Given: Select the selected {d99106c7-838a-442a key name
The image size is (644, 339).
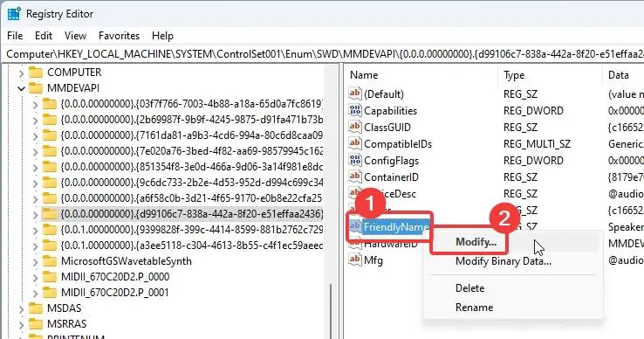Looking at the screenshot, I should 192,214.
